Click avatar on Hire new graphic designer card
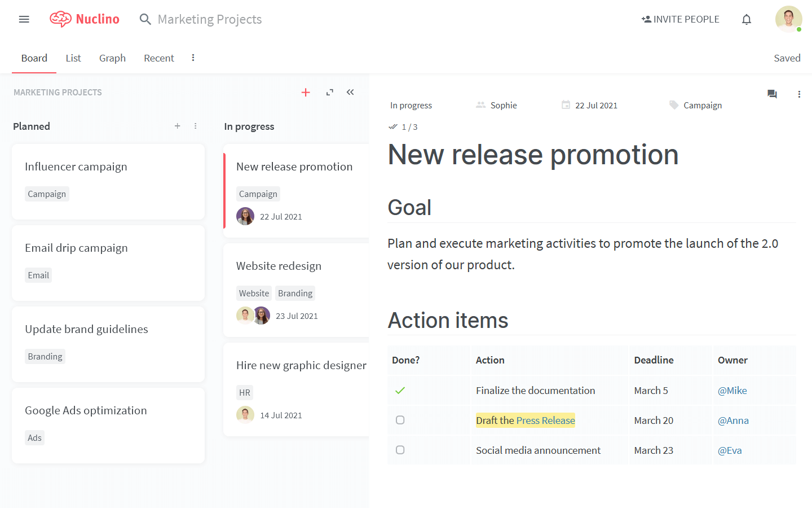812x508 pixels. [x=245, y=415]
